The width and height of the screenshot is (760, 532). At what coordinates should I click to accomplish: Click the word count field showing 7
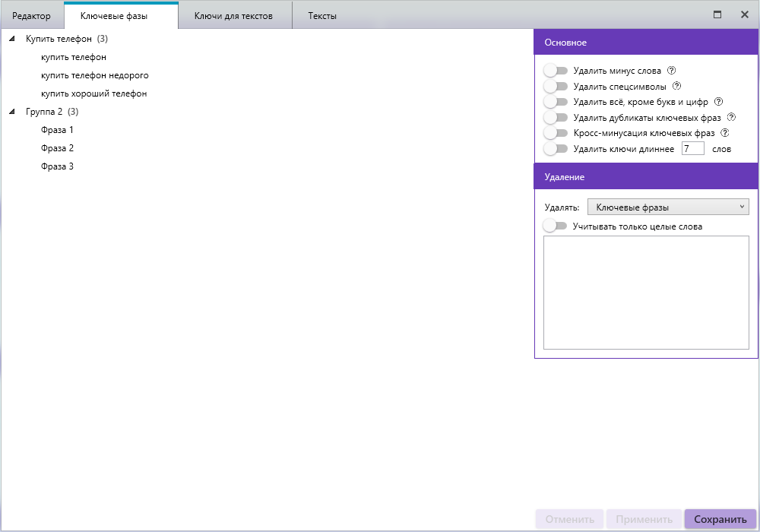coord(692,149)
